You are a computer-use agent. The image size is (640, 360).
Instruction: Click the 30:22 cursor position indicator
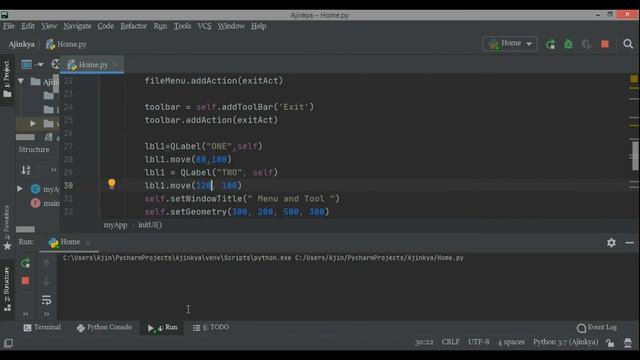[424, 342]
